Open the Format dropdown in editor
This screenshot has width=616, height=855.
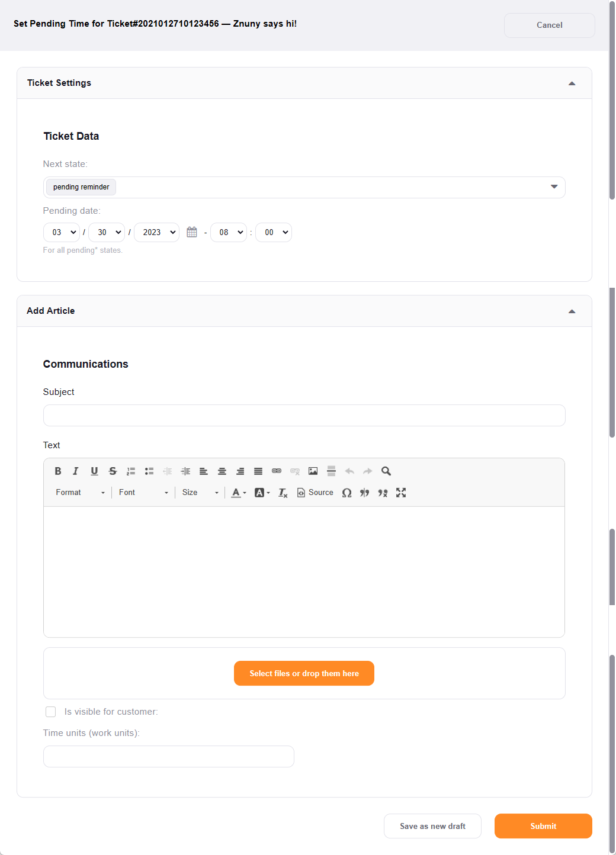click(80, 493)
